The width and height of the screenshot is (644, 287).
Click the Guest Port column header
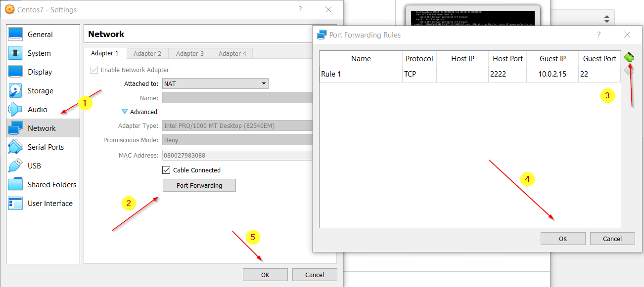tap(599, 58)
